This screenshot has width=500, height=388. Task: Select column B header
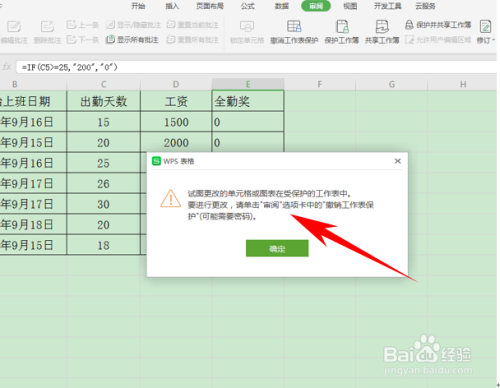tap(33, 84)
